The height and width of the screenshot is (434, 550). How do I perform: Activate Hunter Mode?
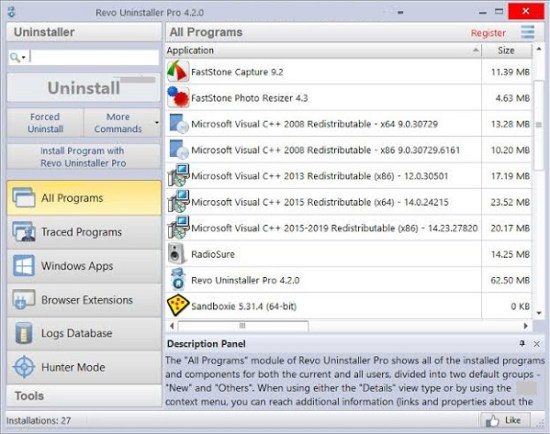click(84, 367)
